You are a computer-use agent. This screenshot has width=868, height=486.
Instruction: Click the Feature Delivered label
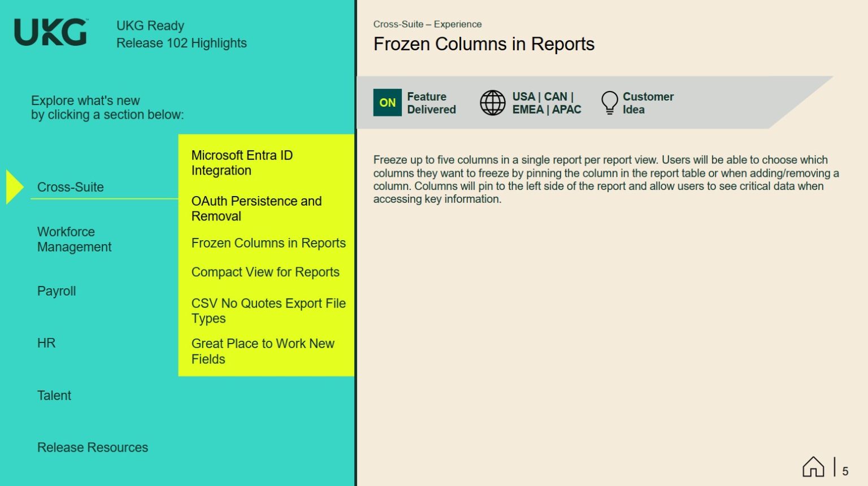[431, 103]
